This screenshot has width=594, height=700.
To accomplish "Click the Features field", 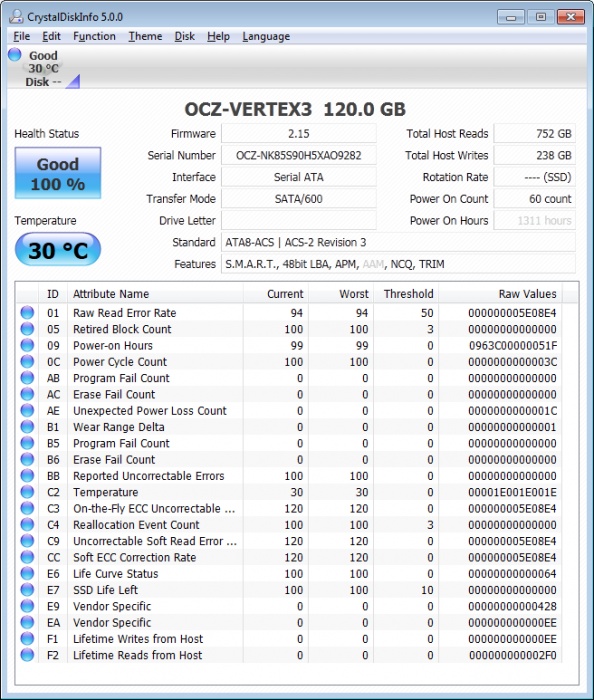I will click(x=398, y=264).
